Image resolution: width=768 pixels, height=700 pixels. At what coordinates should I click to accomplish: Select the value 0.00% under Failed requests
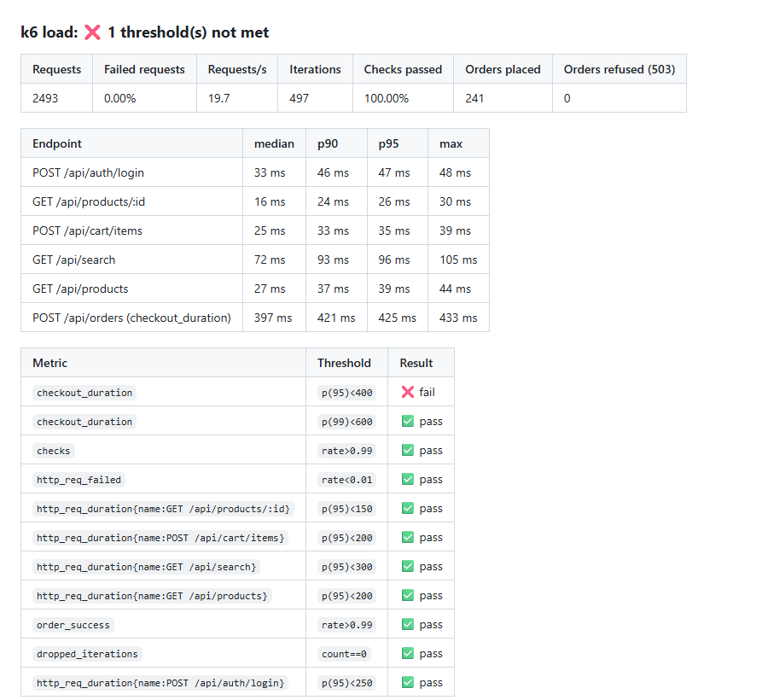tap(120, 98)
